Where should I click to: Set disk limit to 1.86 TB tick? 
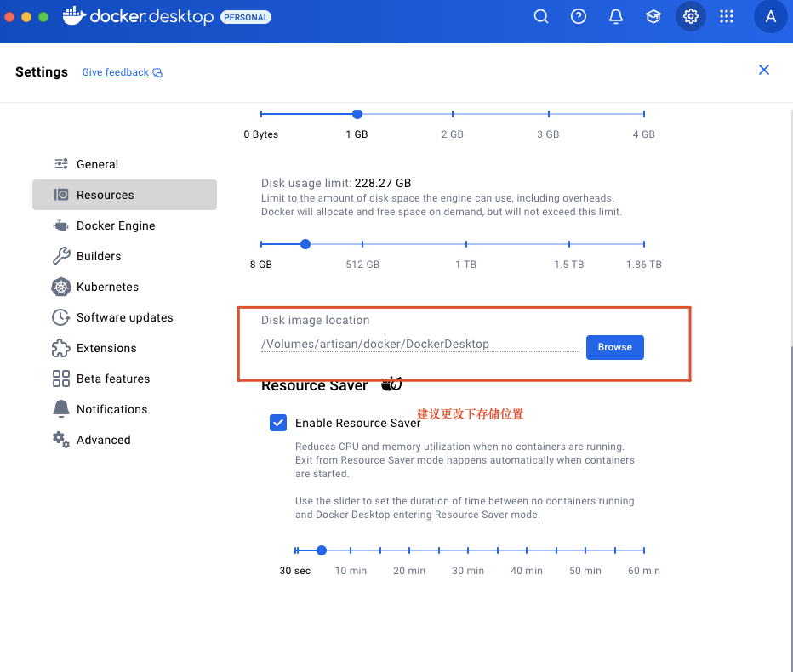pyautogui.click(x=644, y=244)
